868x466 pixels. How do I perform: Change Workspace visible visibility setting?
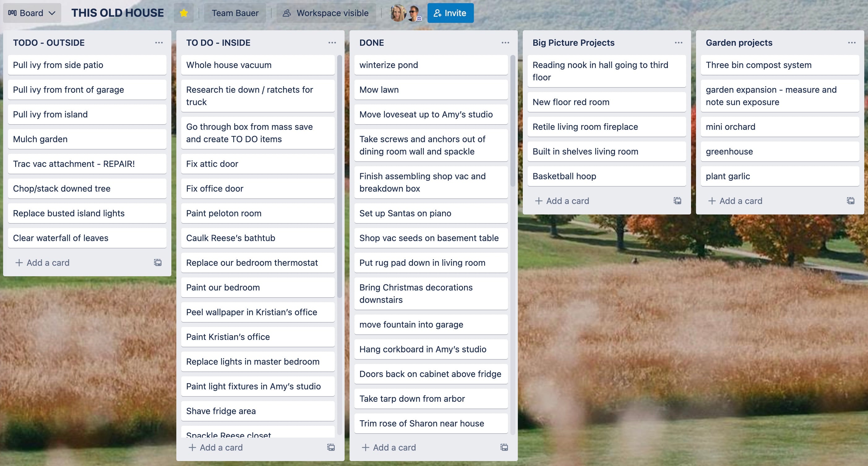point(326,13)
